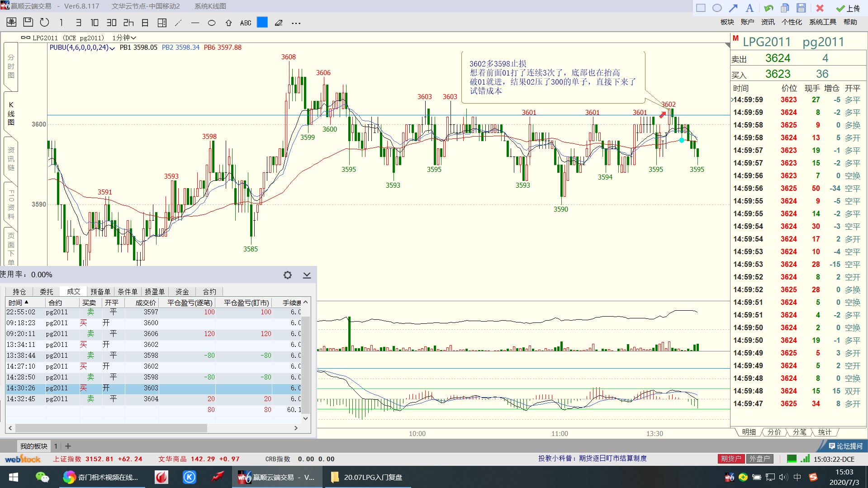Click the blue floppy save icon
Viewport: 868px width, 488px height.
click(x=801, y=8)
